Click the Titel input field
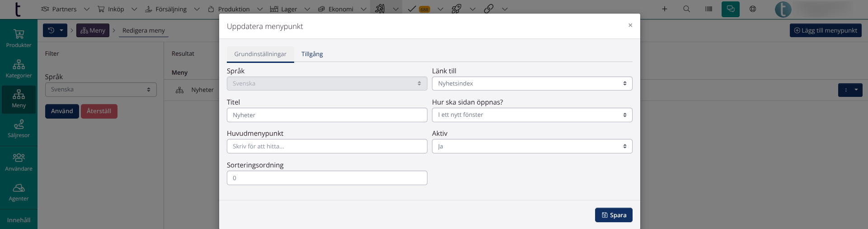Viewport: 868px width, 229px height. [327, 115]
